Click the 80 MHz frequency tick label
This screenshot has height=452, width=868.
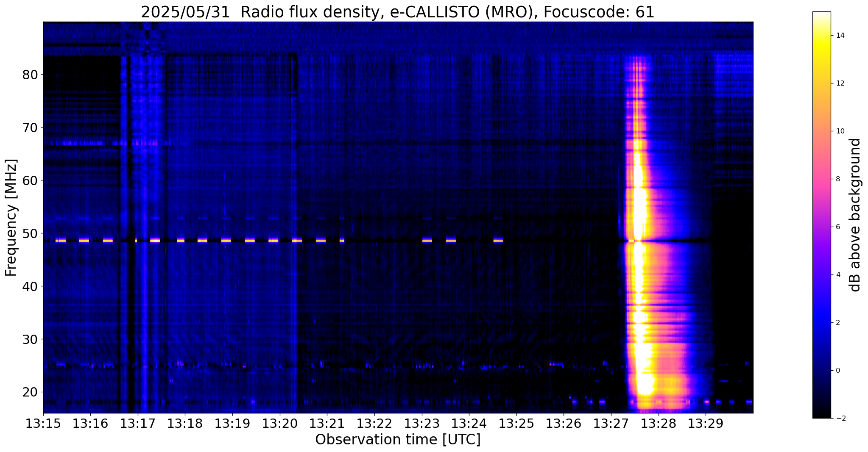coord(30,75)
